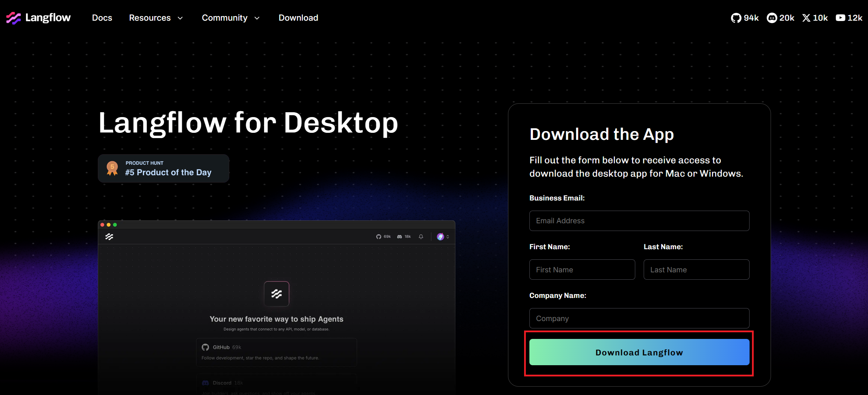Screen dimensions: 868x395
Task: Focus the First Name input field
Action: click(x=582, y=270)
